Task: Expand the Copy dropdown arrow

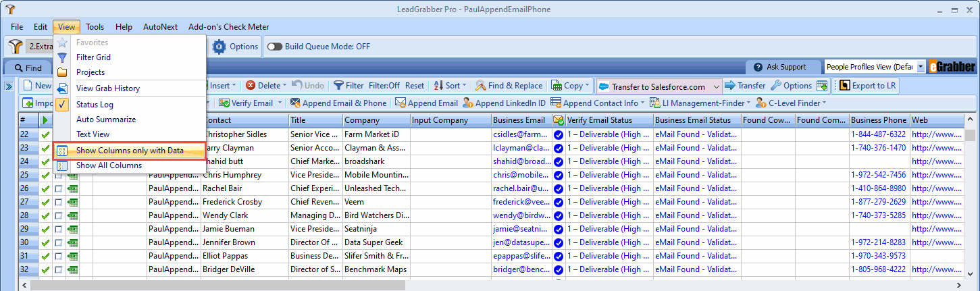Action: click(x=588, y=86)
